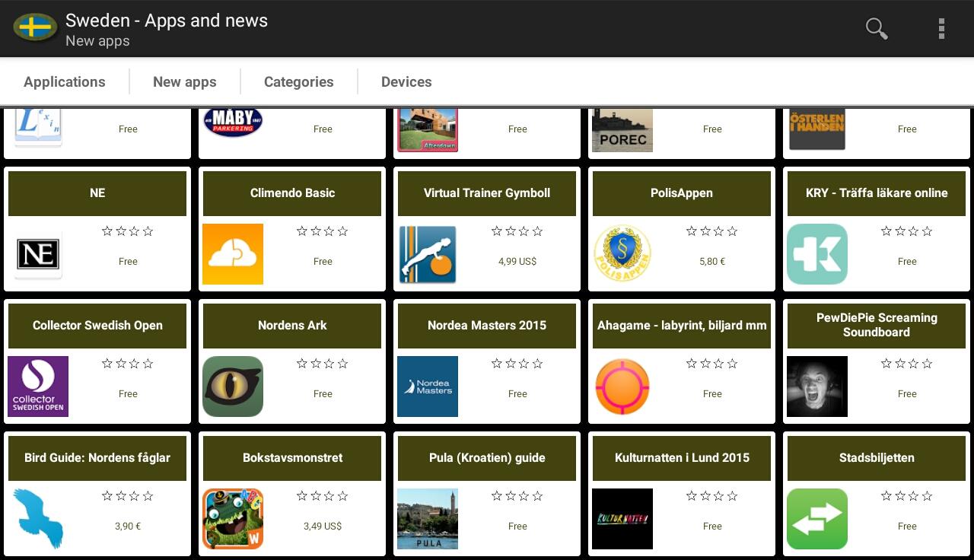Click the star rating of Nordens Ark
The width and height of the screenshot is (974, 560).
tap(323, 364)
